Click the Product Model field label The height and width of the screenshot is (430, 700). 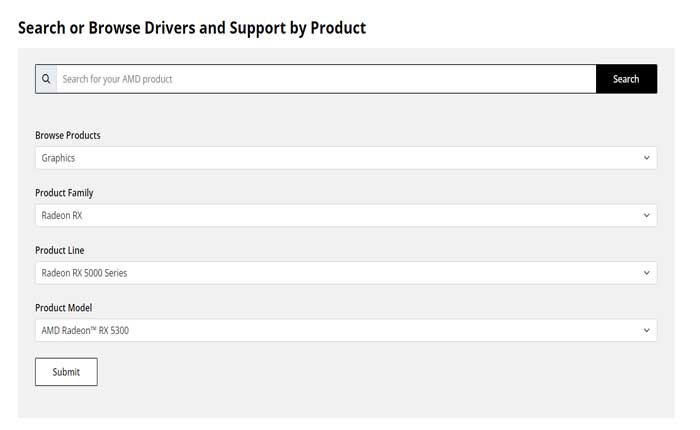[63, 308]
